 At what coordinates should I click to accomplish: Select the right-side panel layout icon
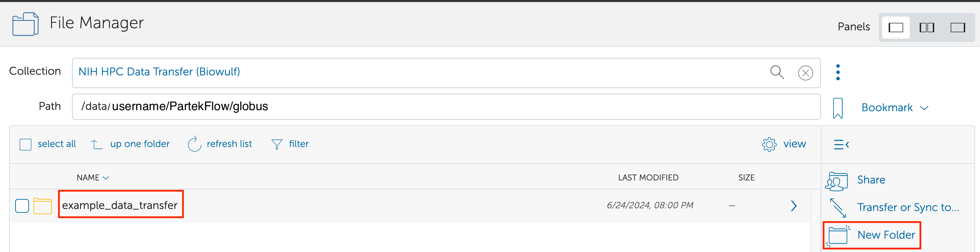pos(957,27)
